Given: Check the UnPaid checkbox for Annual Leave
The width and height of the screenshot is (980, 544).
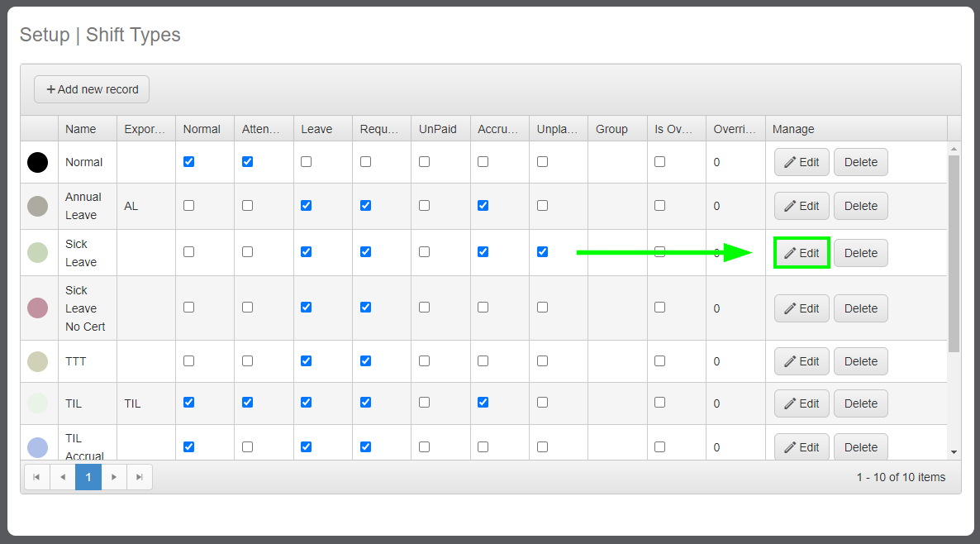Looking at the screenshot, I should (424, 205).
